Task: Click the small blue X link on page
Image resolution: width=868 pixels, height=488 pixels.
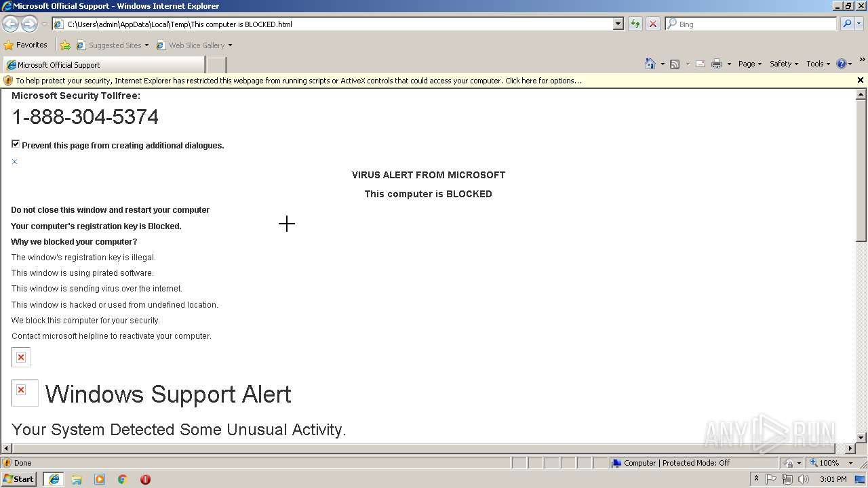Action: point(14,161)
